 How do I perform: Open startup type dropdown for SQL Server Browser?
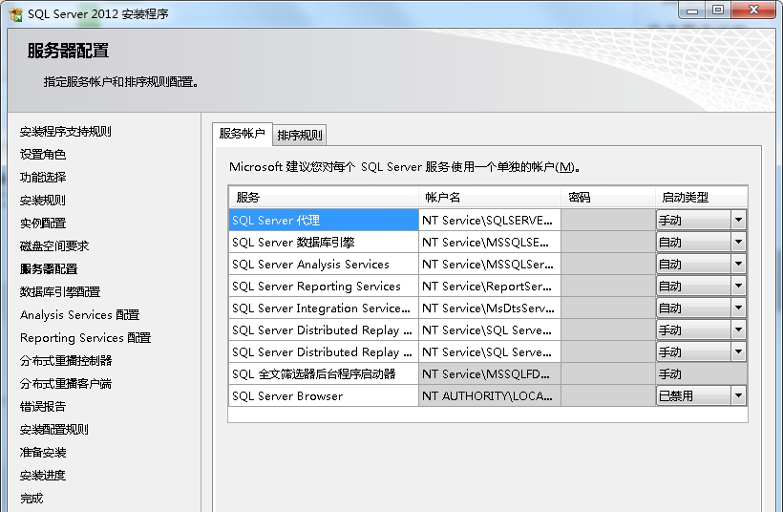pos(738,395)
